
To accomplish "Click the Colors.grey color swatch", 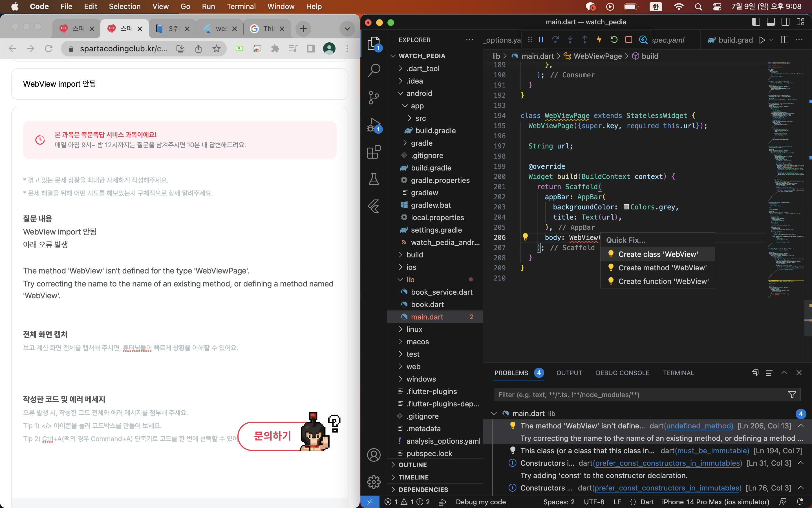I will (626, 207).
